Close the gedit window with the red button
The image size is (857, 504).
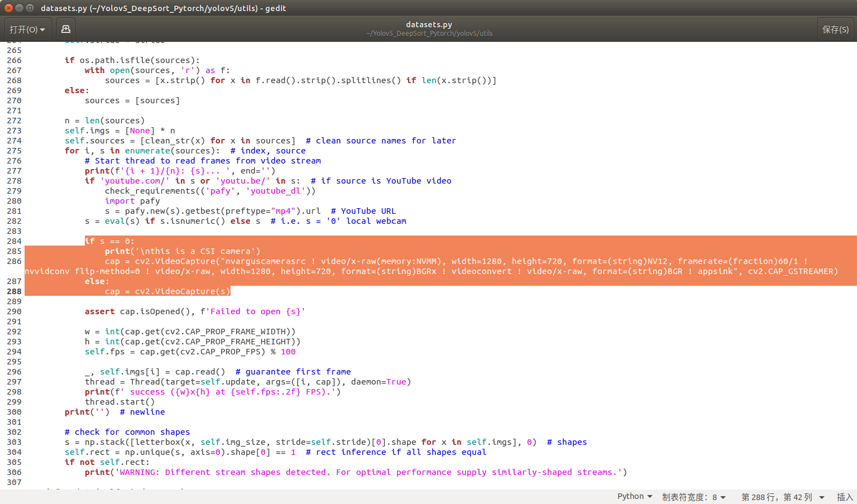[x=8, y=8]
